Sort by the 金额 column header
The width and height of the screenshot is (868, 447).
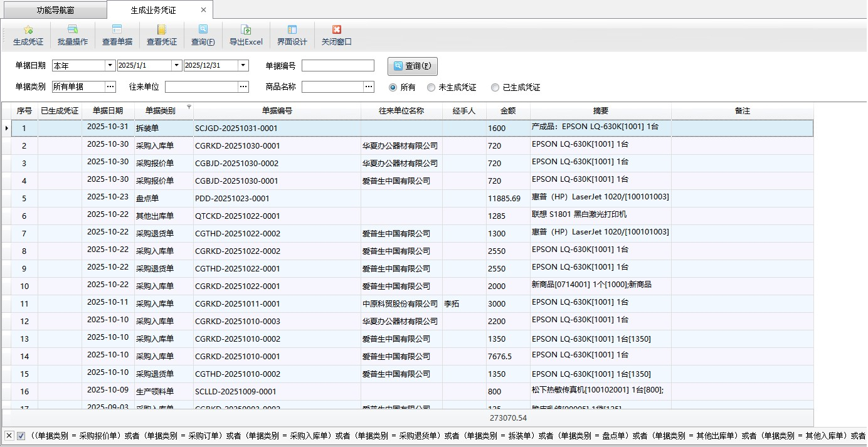tap(508, 111)
